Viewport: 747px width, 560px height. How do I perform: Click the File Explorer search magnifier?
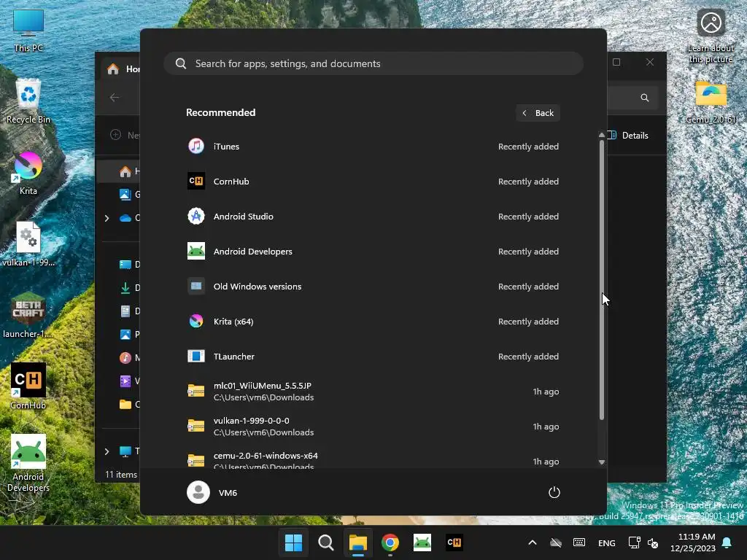(x=645, y=98)
